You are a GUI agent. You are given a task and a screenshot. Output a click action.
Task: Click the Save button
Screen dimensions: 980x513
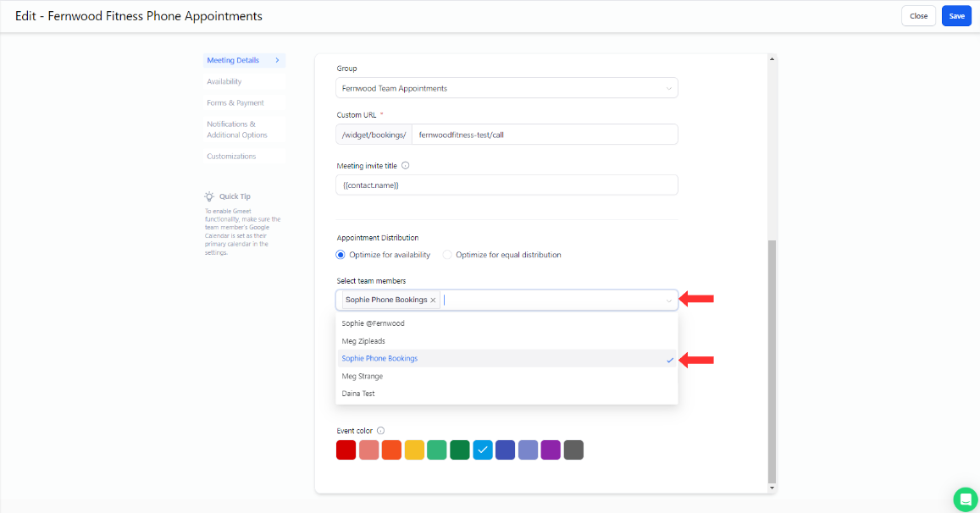956,16
